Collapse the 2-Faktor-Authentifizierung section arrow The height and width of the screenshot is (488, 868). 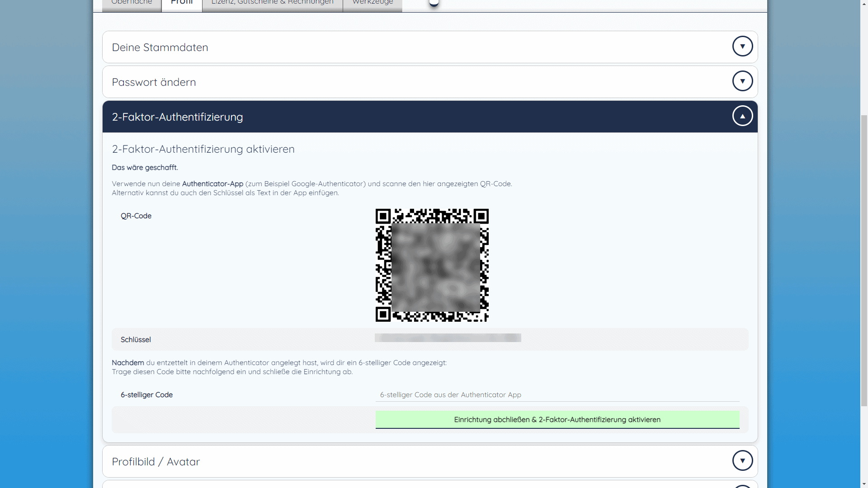742,116
